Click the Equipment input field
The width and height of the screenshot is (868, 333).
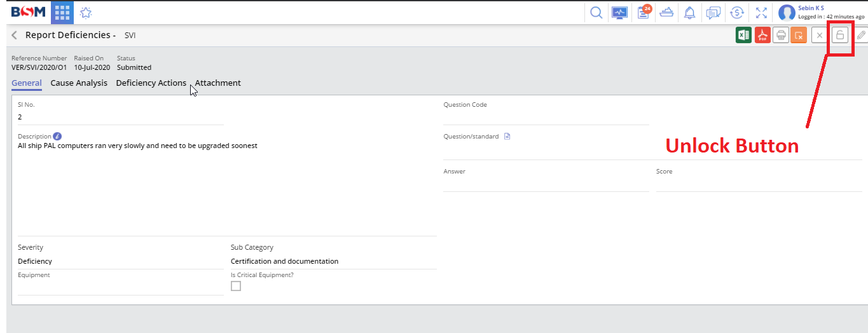(120, 288)
